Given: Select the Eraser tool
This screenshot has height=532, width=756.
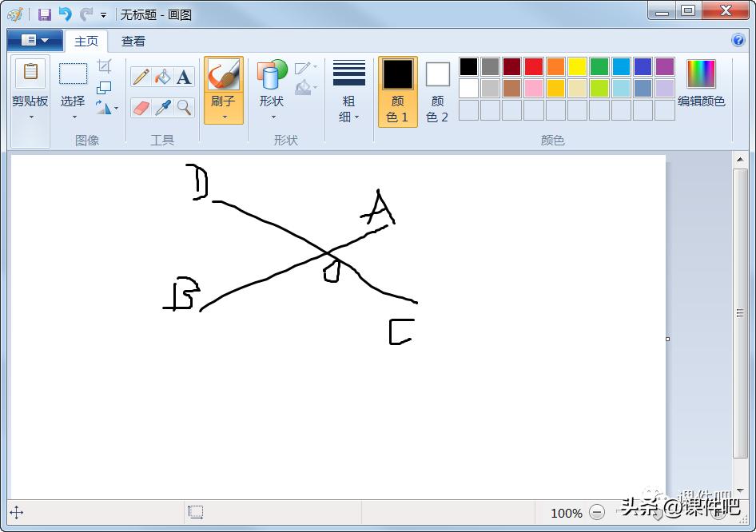Looking at the screenshot, I should pos(141,108).
